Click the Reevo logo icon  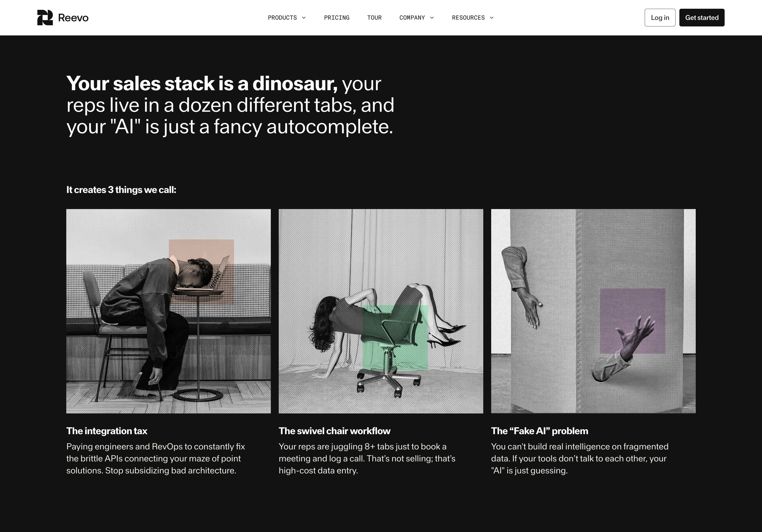point(45,17)
